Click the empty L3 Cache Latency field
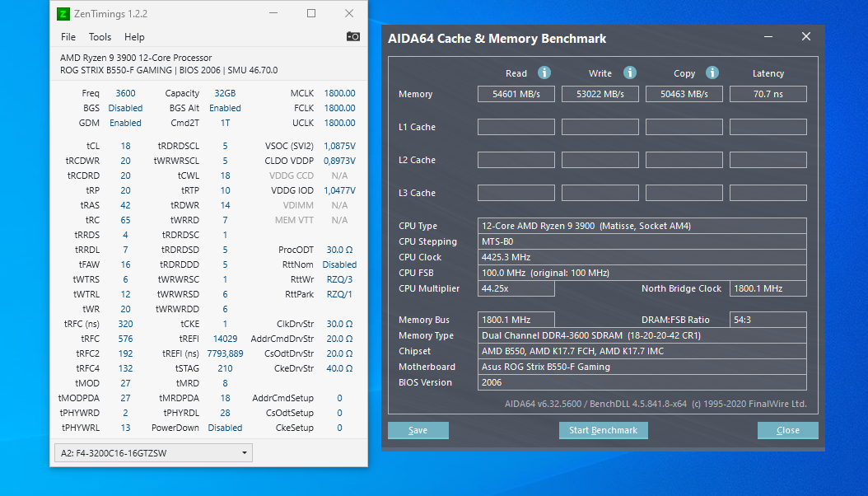This screenshot has width=868, height=496. 768,193
